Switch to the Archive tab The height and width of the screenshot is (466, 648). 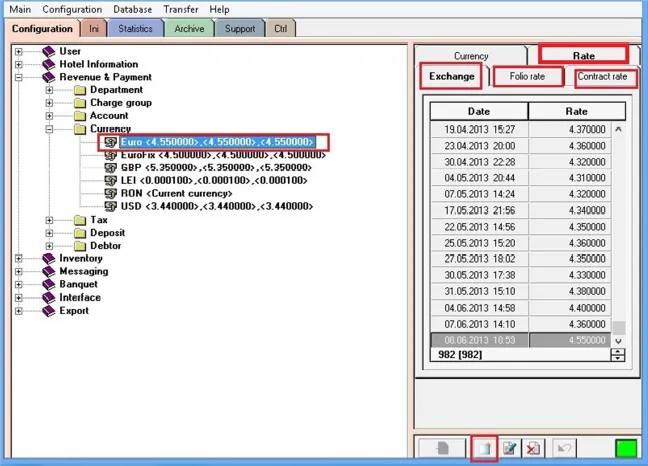click(x=189, y=29)
